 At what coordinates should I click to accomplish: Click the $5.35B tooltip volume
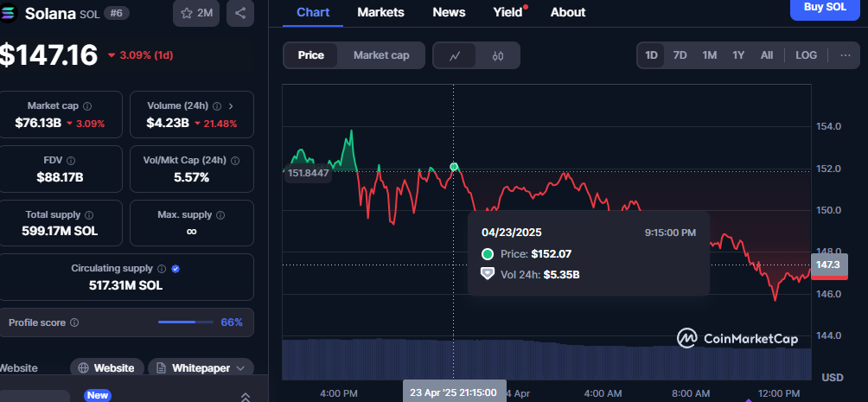click(x=561, y=275)
